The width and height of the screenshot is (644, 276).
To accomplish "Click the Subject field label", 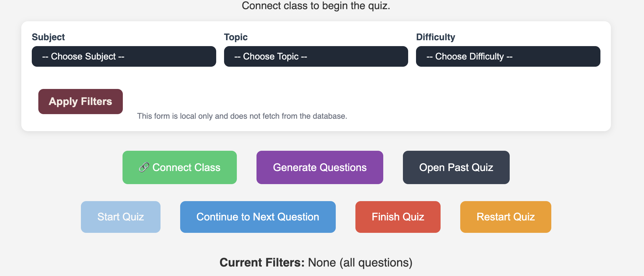I will pyautogui.click(x=48, y=37).
